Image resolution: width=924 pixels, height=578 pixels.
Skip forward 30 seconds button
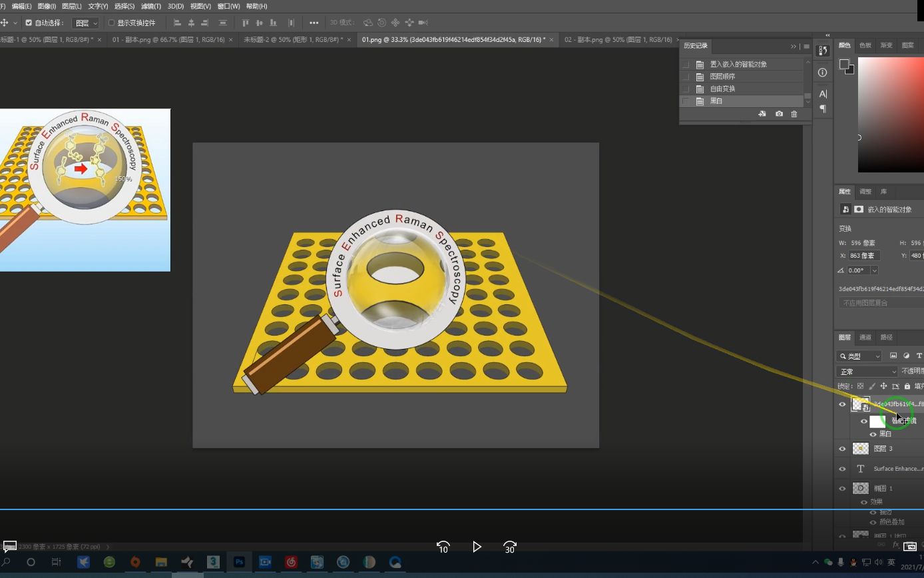(x=510, y=547)
